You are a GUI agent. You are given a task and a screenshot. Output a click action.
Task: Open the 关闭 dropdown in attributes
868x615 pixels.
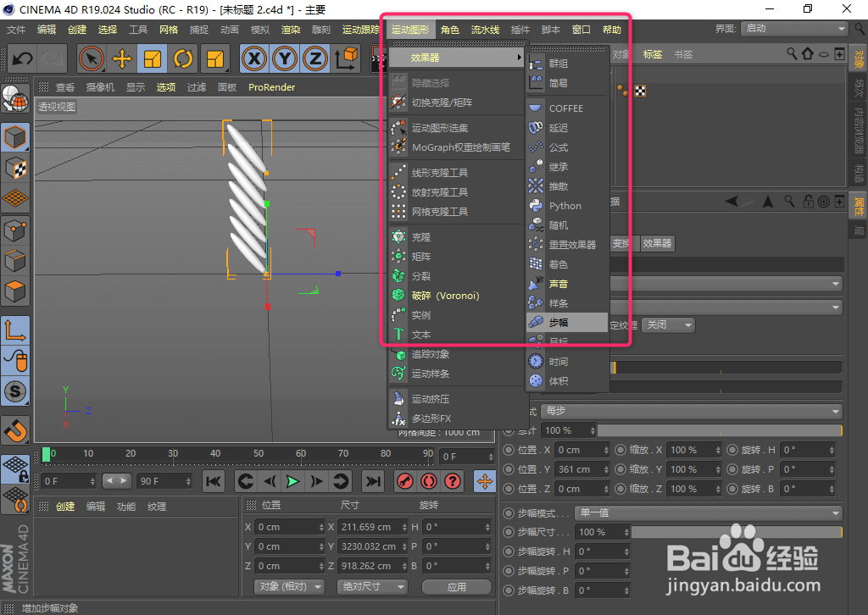coord(669,324)
